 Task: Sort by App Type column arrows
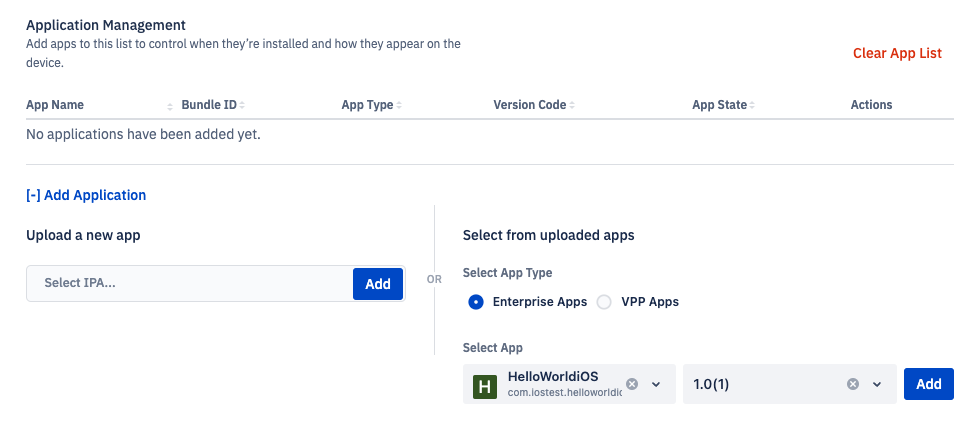(x=399, y=105)
